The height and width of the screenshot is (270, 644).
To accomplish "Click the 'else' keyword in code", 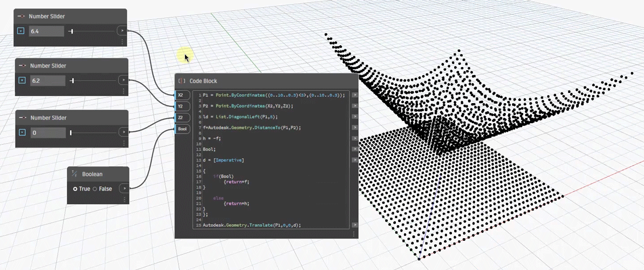I will 218,198.
